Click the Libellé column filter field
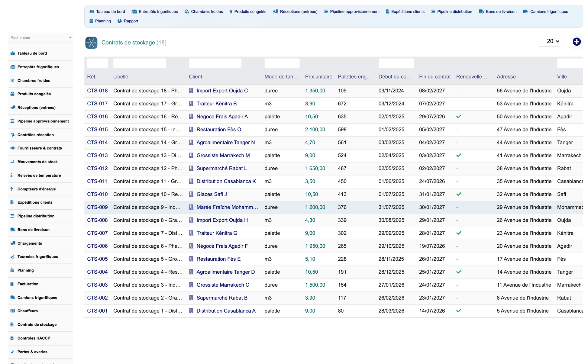The image size is (588, 364). click(140, 63)
